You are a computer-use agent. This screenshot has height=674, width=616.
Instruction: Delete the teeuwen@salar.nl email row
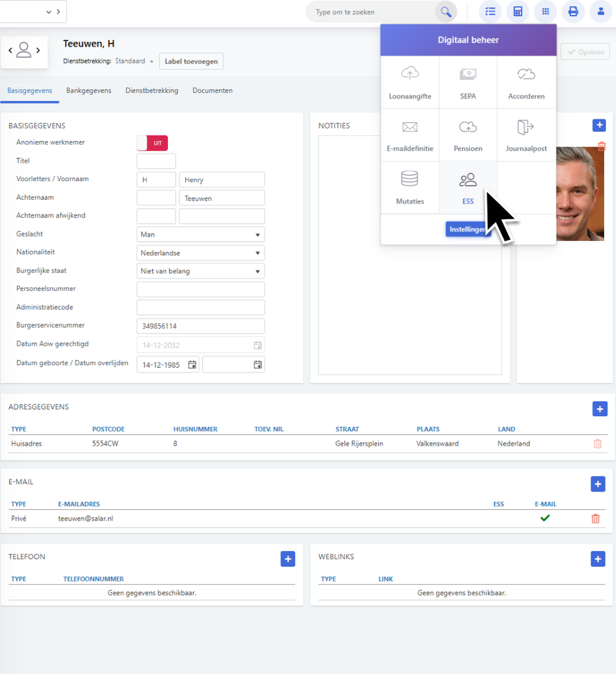click(595, 518)
